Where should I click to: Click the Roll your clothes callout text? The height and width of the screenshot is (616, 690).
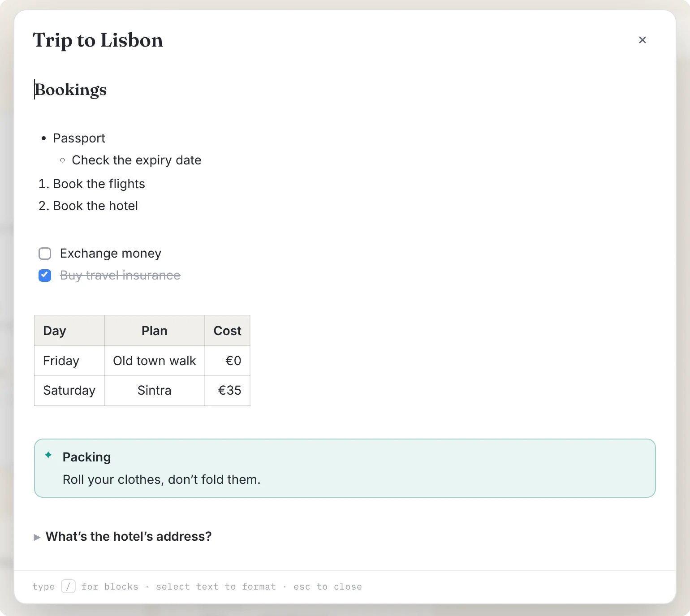pos(161,479)
